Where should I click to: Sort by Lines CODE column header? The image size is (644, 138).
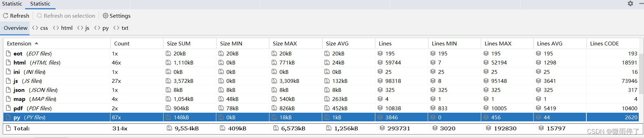613,43
